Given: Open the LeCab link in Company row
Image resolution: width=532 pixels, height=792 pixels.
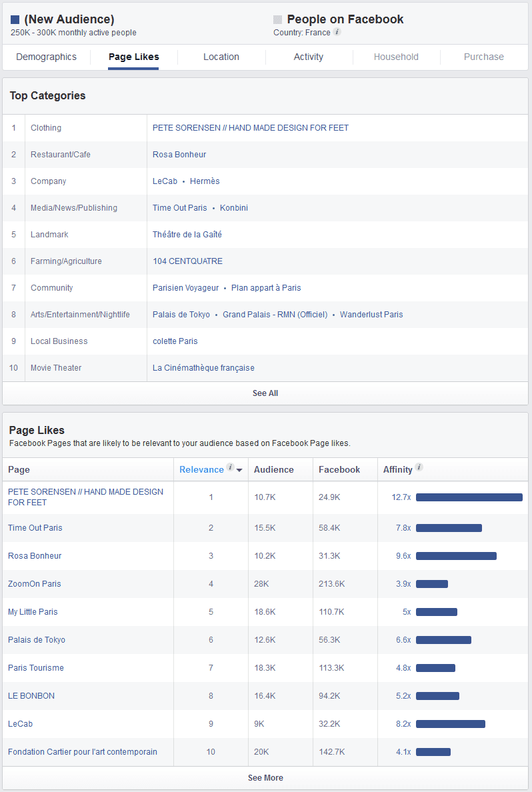Looking at the screenshot, I should [x=165, y=181].
